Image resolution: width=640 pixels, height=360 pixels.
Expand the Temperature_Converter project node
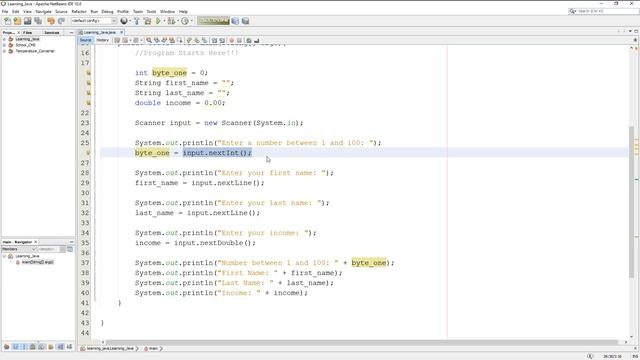pyautogui.click(x=4, y=51)
